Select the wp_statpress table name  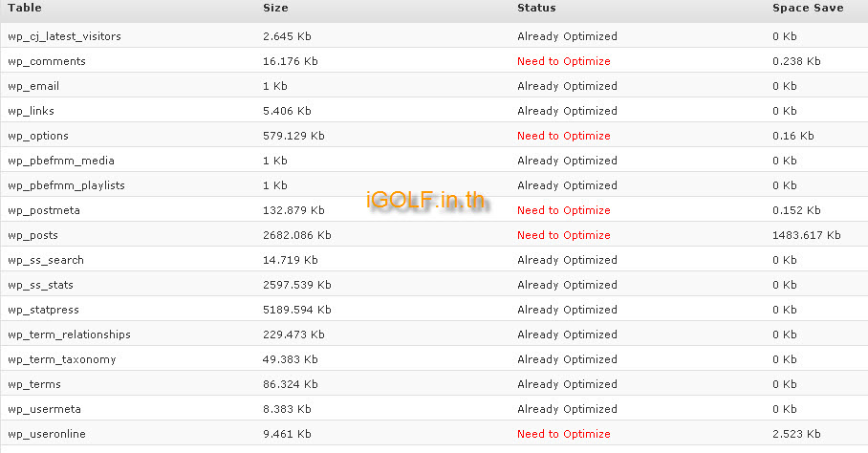coord(43,310)
